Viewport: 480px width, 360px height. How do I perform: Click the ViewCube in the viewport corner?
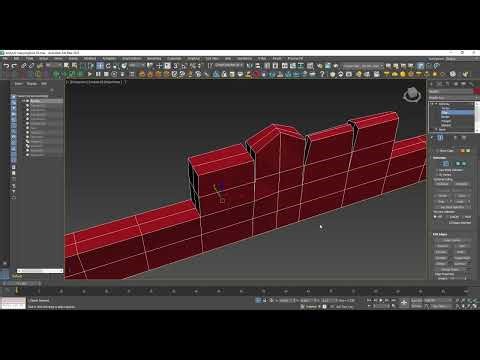(x=412, y=95)
